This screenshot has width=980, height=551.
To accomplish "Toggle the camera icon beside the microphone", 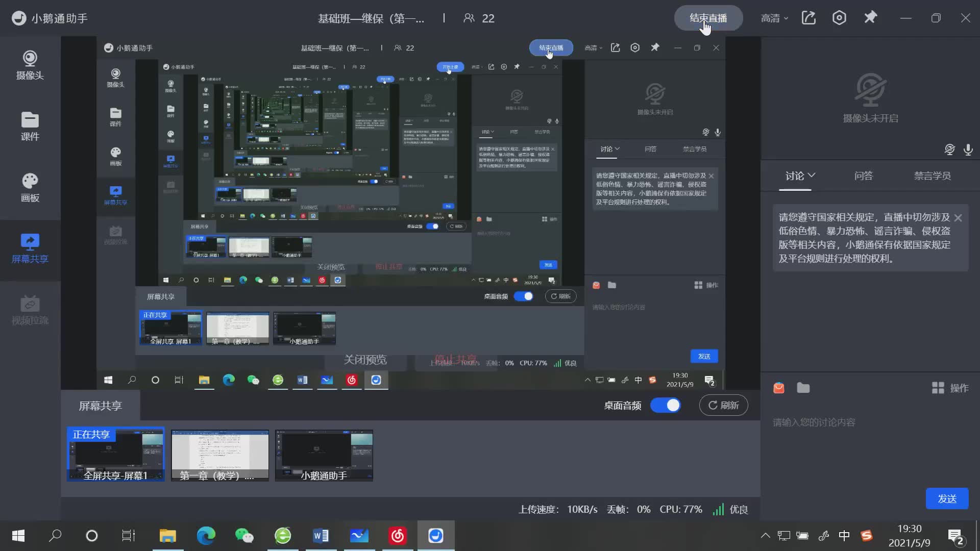I will 949,149.
